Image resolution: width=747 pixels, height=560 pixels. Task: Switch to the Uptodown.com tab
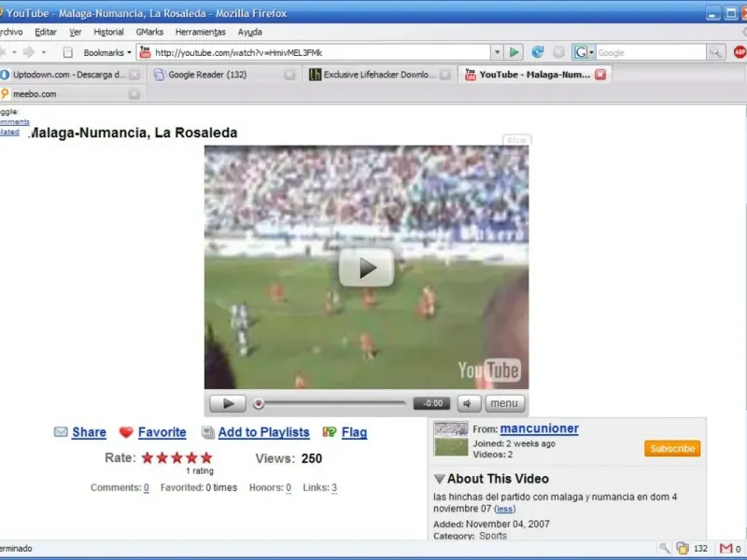(69, 75)
